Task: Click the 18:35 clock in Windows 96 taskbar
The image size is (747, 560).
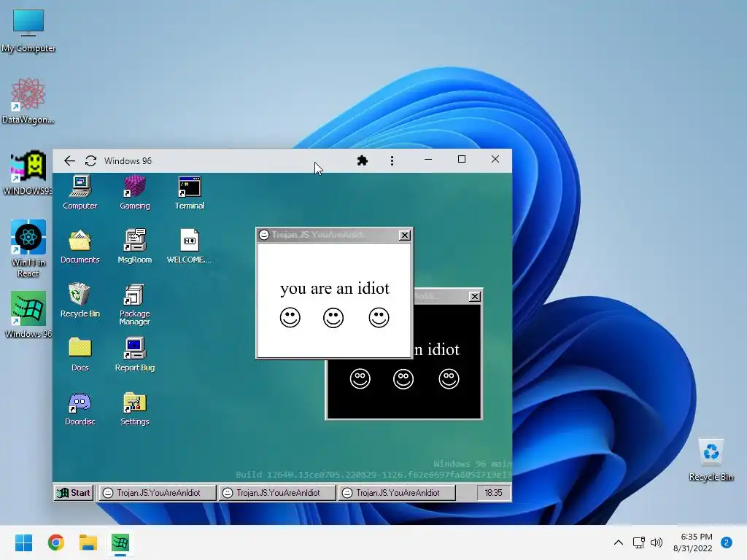Action: (493, 493)
